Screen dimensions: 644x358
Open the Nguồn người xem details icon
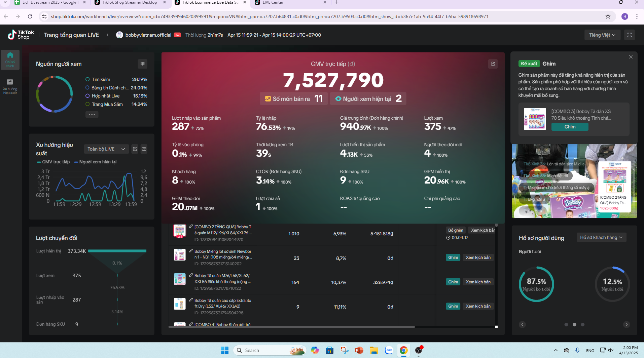[x=143, y=64]
